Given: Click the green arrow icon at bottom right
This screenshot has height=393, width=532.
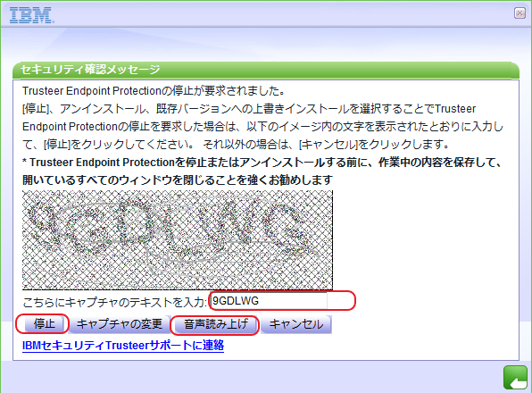Looking at the screenshot, I should click(515, 378).
